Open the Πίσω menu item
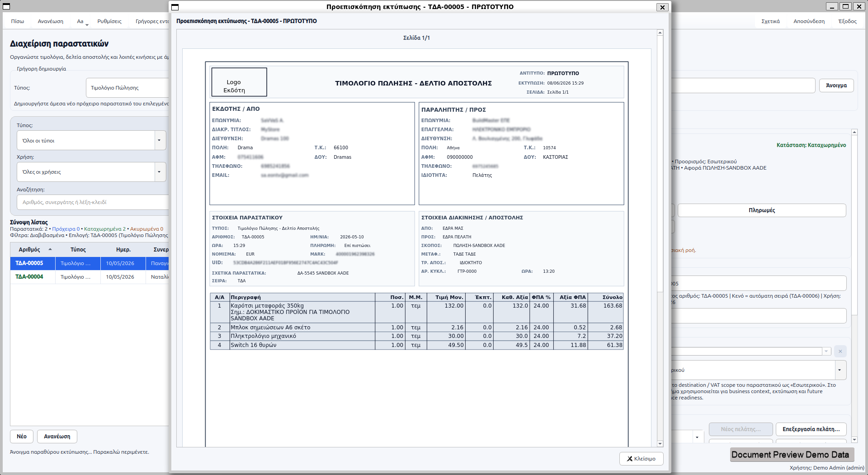Image resolution: width=868 pixels, height=475 pixels. [x=18, y=21]
